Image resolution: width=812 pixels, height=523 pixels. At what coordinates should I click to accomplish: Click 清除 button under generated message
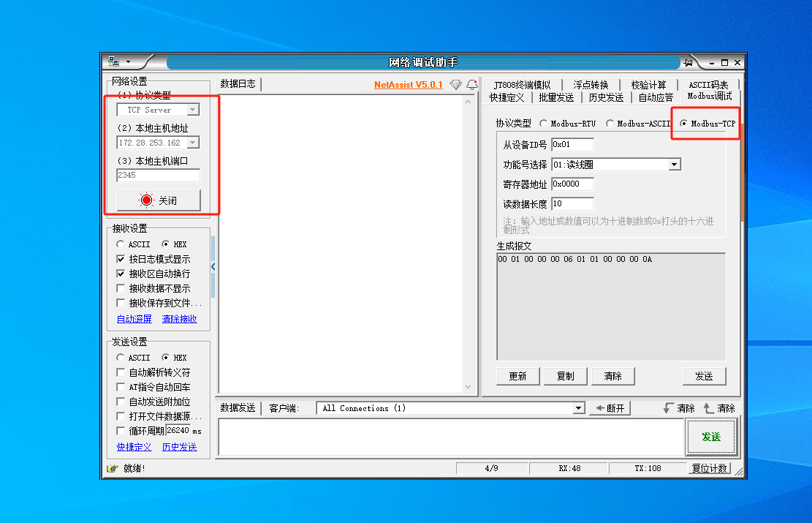click(613, 376)
